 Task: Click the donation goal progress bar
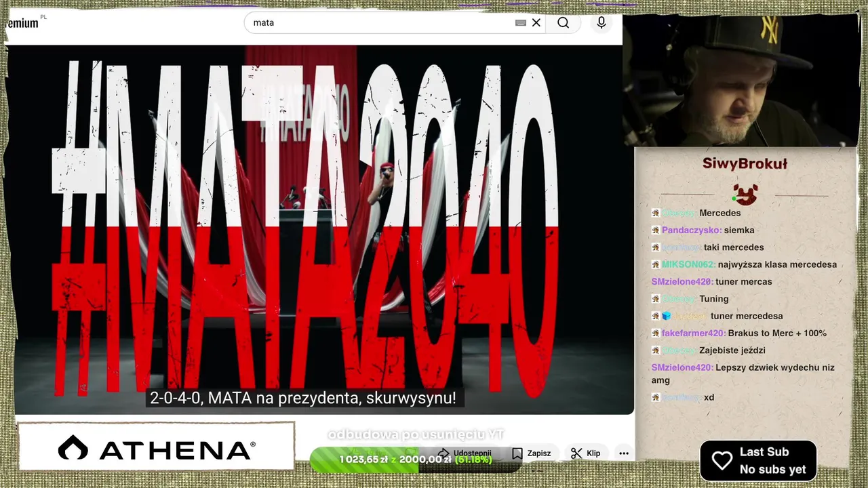[415, 460]
